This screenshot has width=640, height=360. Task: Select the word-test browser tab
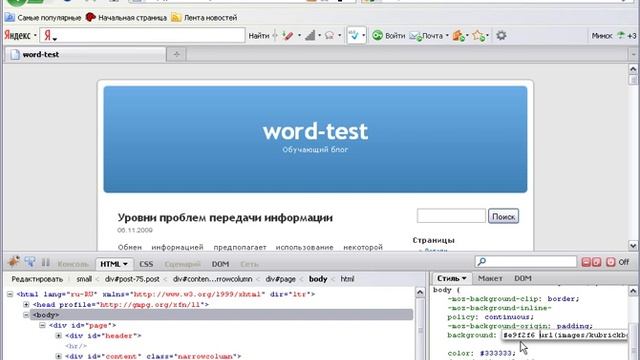pos(86,54)
